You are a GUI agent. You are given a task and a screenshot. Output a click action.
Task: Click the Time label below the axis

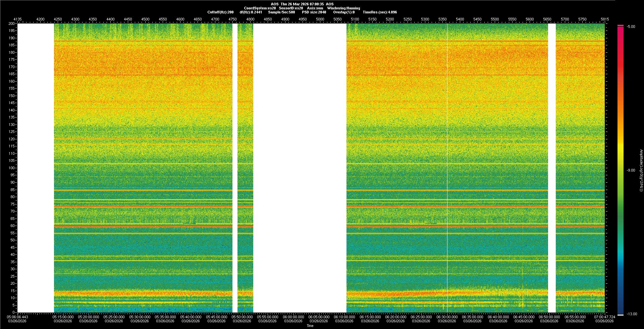[310, 326]
